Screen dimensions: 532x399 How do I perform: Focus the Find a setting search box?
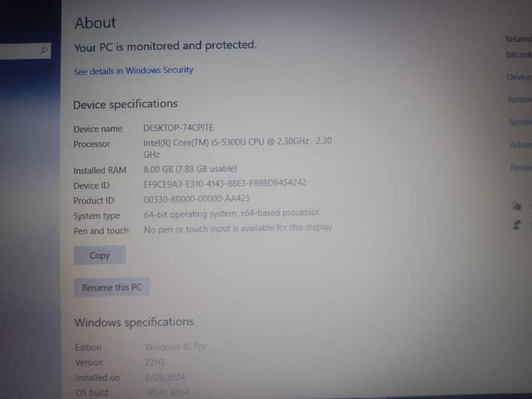20,51
